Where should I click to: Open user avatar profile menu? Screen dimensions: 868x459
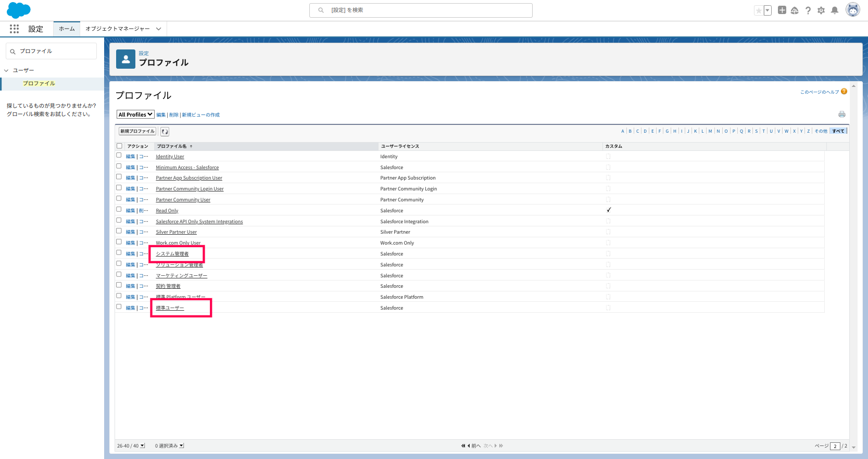(x=853, y=10)
